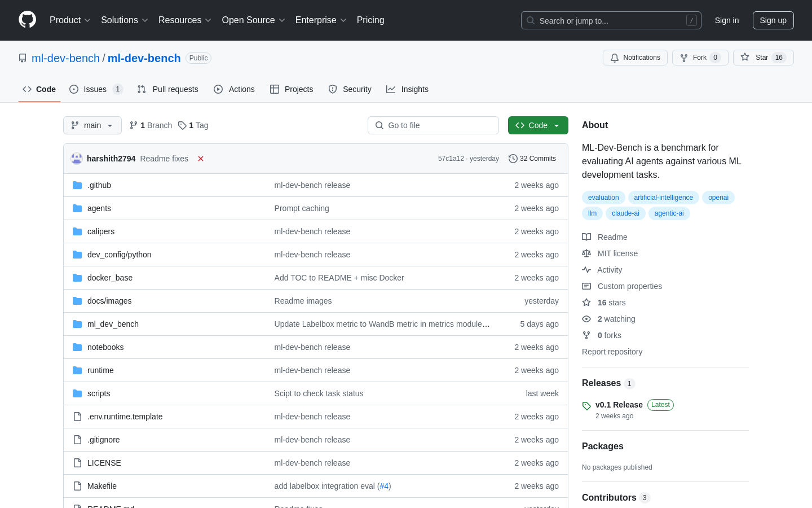Screen dimensions: 812x508
Task: Click the notebooks folder icon
Action: (77, 347)
